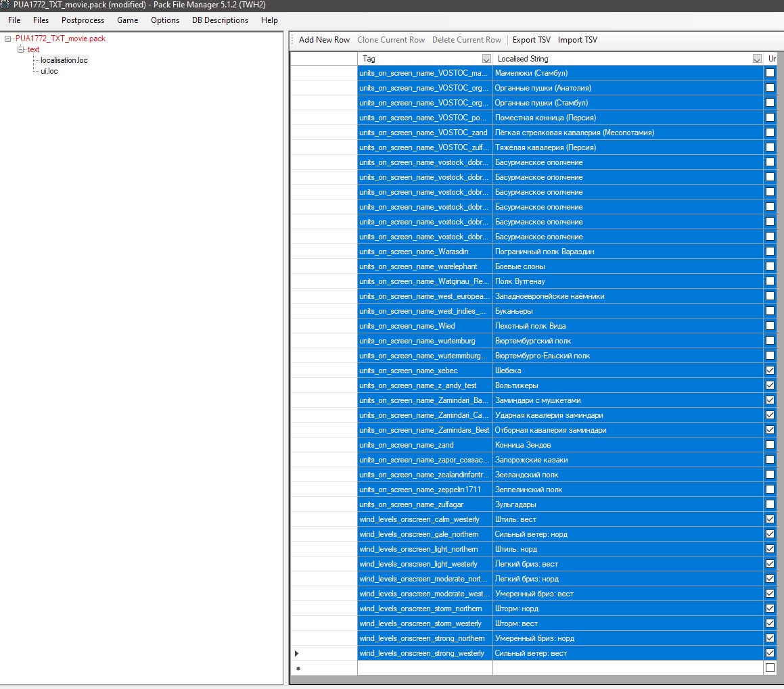Click the new row asterisk marker
The width and height of the screenshot is (784, 689).
[x=298, y=669]
